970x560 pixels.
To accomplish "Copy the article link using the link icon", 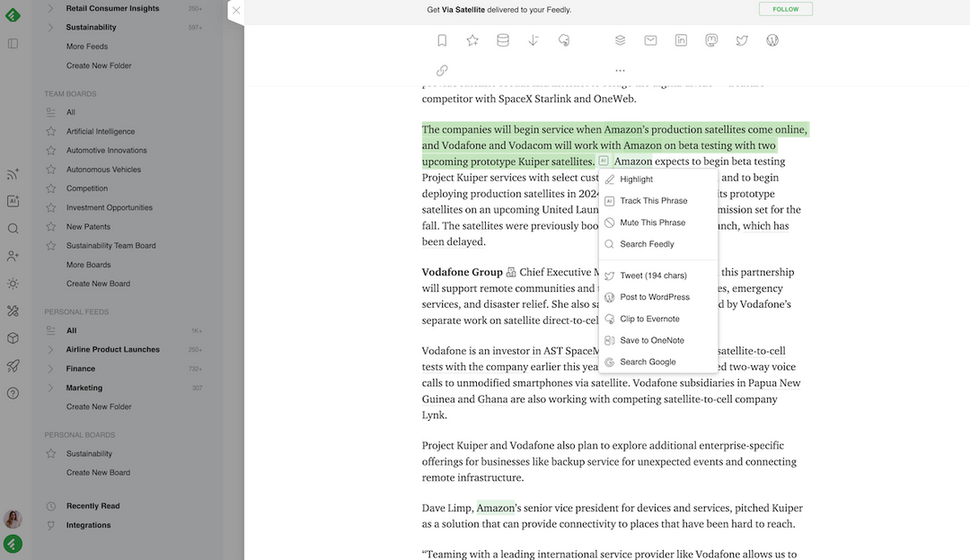I will pyautogui.click(x=442, y=70).
